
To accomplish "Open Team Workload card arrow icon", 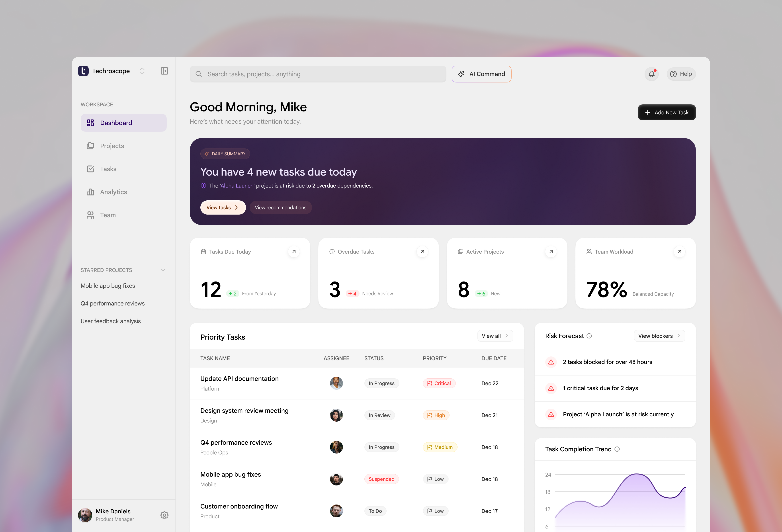I will coord(679,252).
